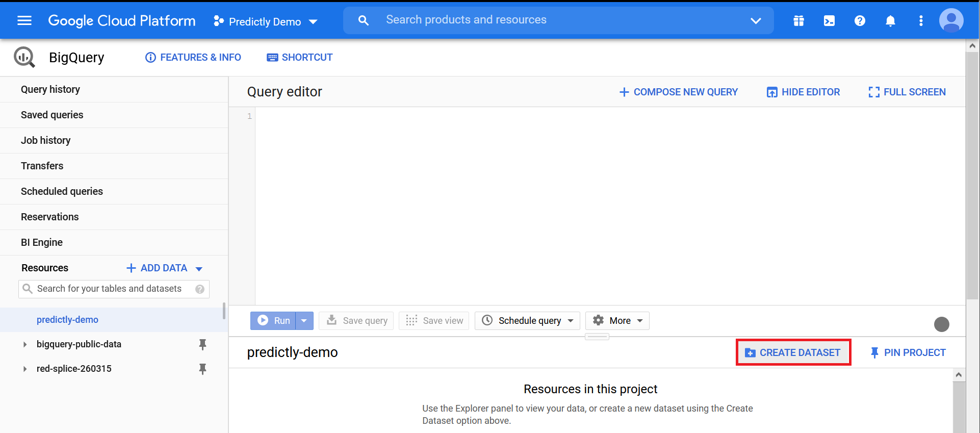
Task: Open Query history in sidebar
Action: (50, 89)
